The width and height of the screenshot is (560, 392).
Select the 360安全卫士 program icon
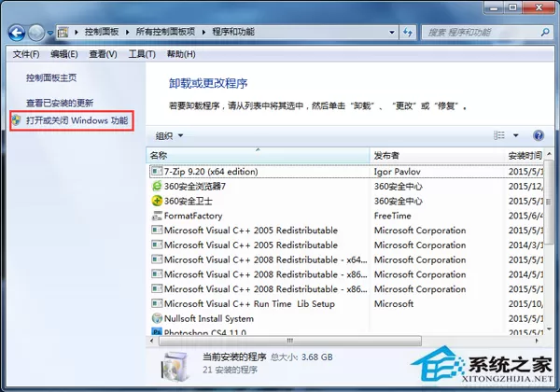pyautogui.click(x=157, y=201)
